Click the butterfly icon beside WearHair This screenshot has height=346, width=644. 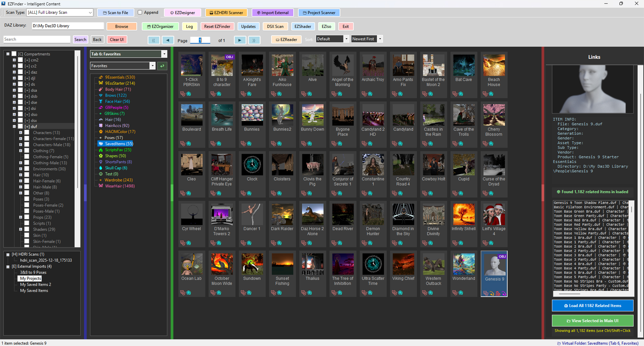(101, 186)
